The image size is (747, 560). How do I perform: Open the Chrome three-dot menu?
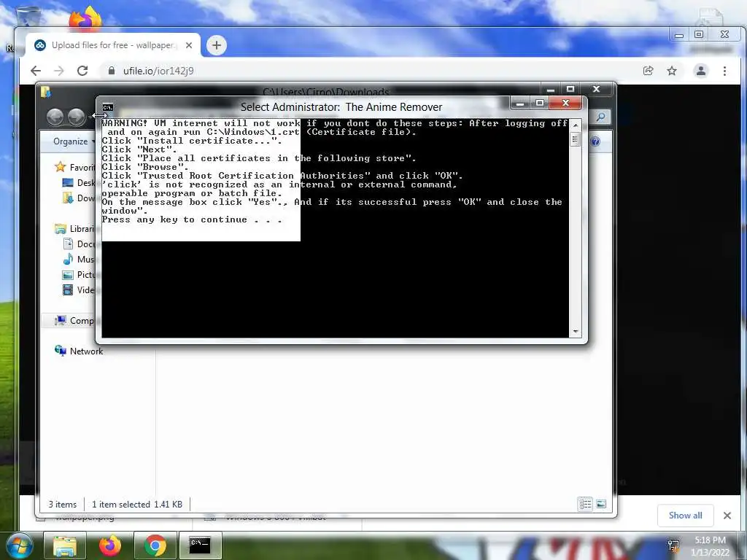tap(724, 71)
